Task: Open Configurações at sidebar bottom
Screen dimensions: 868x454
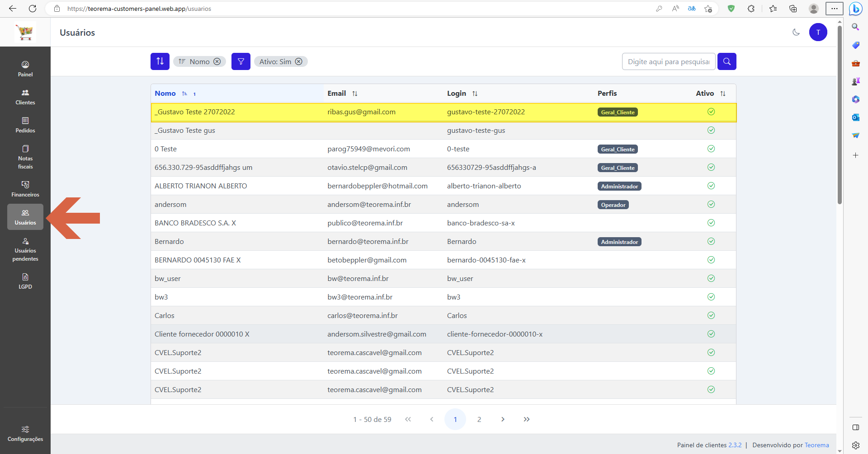Action: tap(25, 433)
